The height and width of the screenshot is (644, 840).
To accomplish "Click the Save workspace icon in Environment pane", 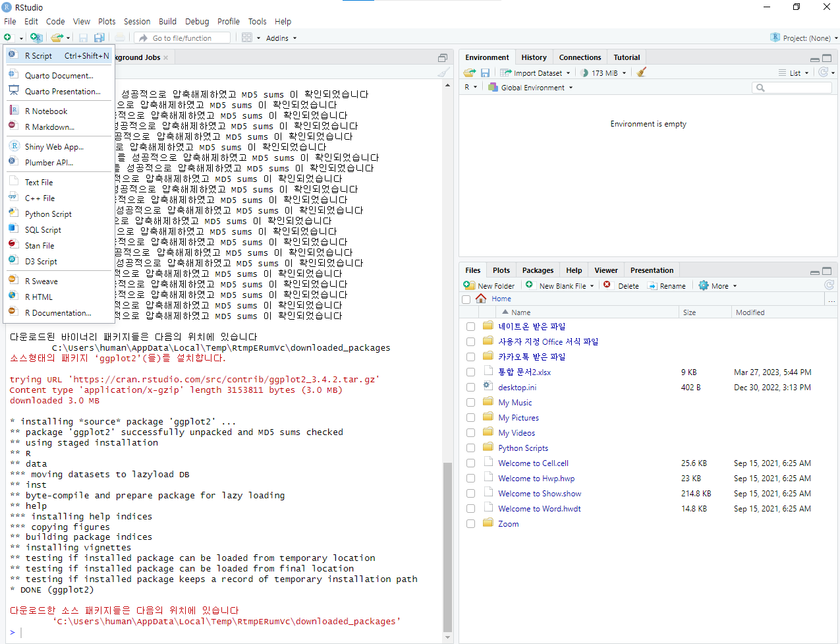I will [485, 73].
